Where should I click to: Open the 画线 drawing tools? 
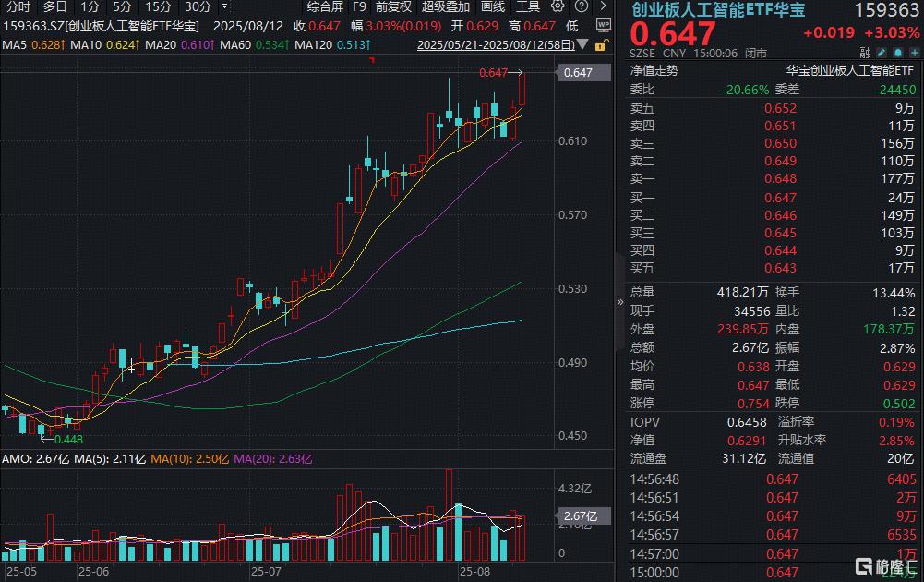pos(493,7)
